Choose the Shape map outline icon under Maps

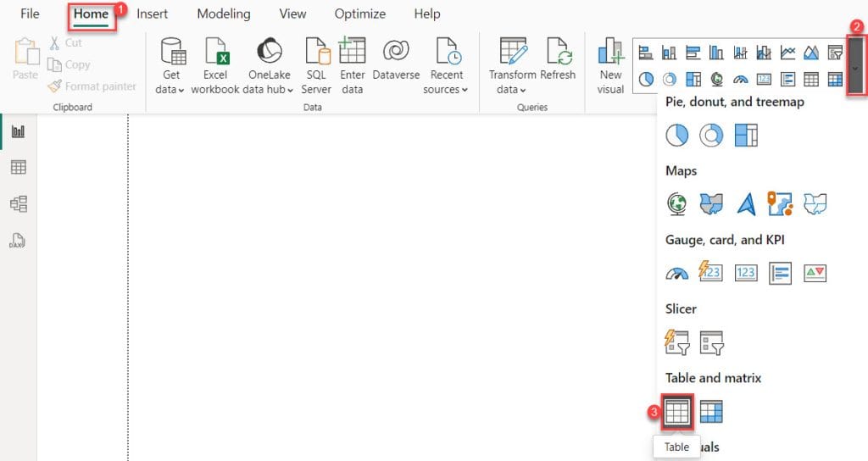pyautogui.click(x=815, y=203)
